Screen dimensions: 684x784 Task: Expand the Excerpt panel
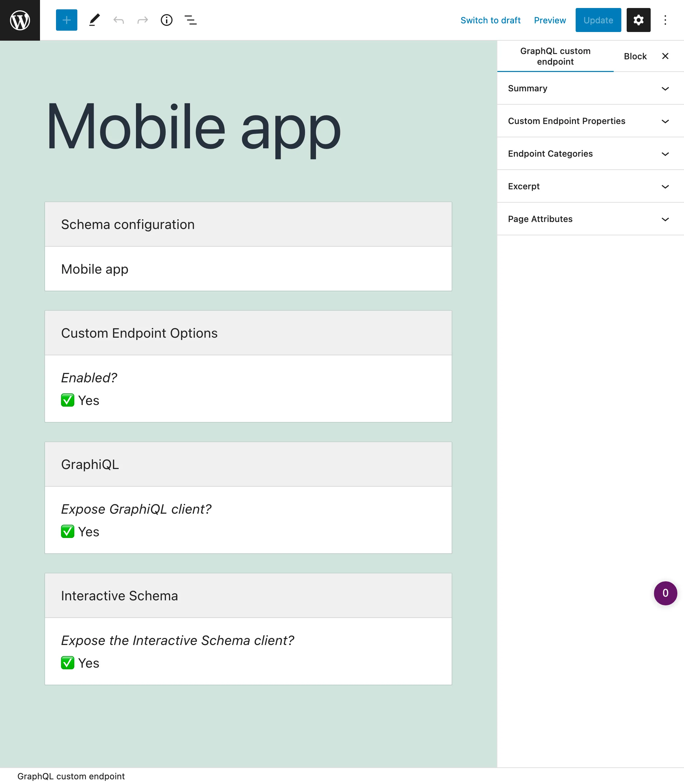(x=590, y=186)
